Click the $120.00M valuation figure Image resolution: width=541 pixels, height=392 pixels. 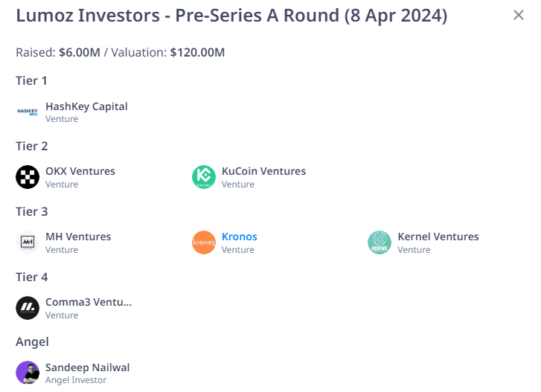[197, 53]
